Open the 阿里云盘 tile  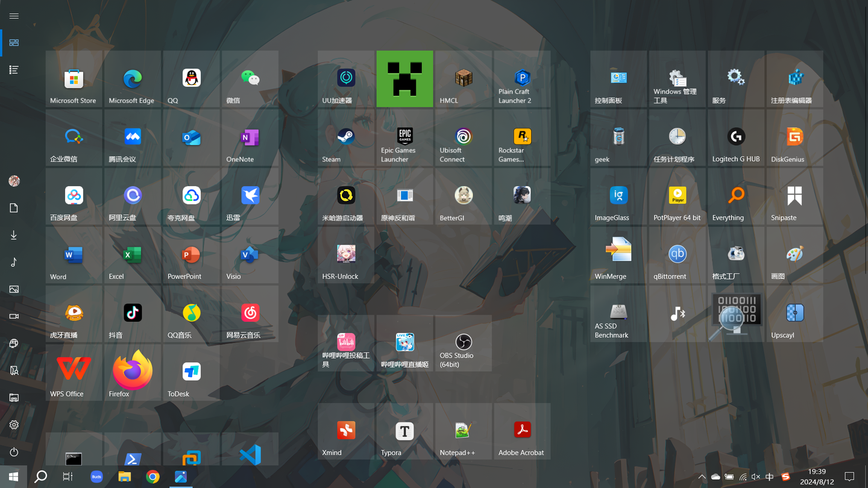coord(132,196)
